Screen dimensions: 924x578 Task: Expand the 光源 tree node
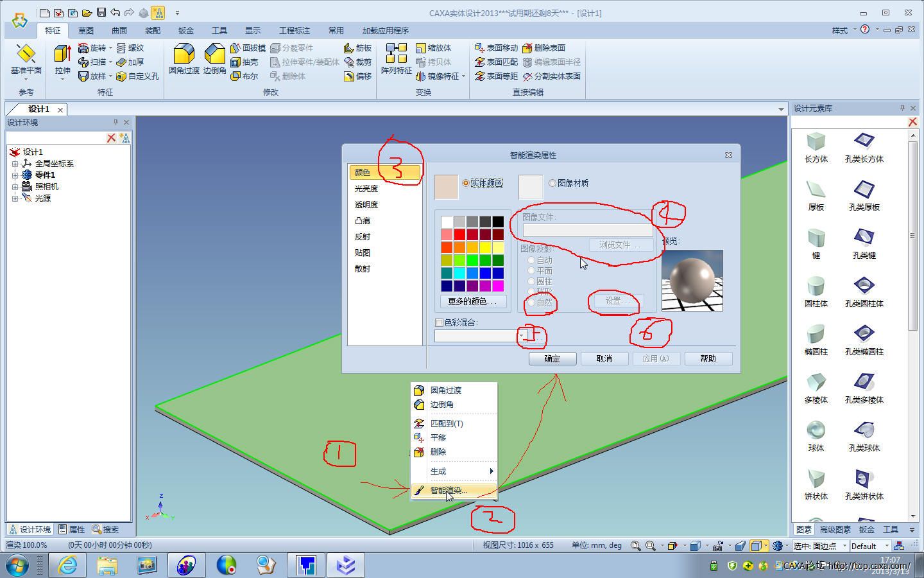15,198
